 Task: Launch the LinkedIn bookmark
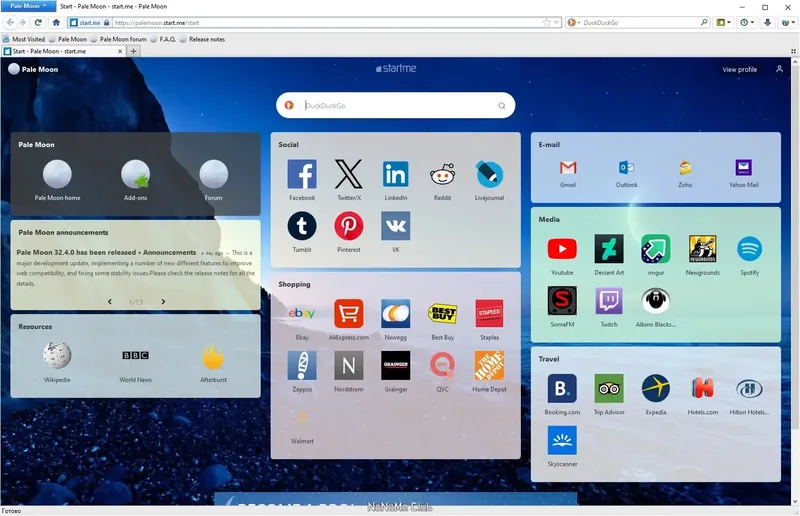coord(395,174)
